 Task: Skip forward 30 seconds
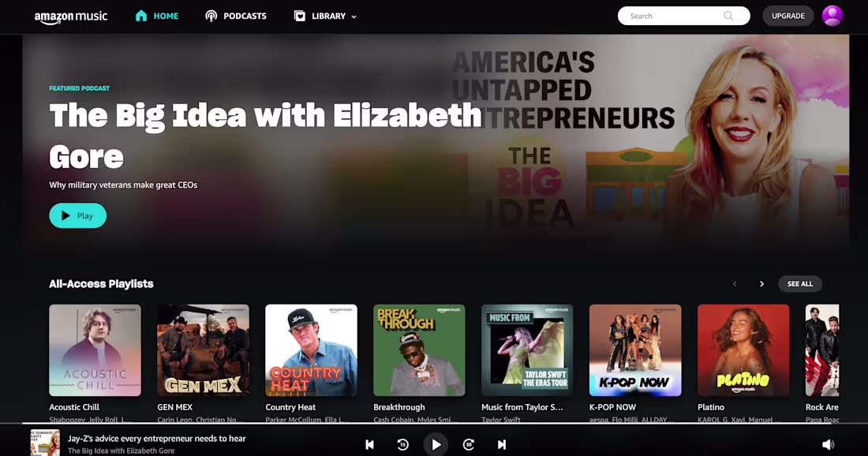pyautogui.click(x=469, y=444)
